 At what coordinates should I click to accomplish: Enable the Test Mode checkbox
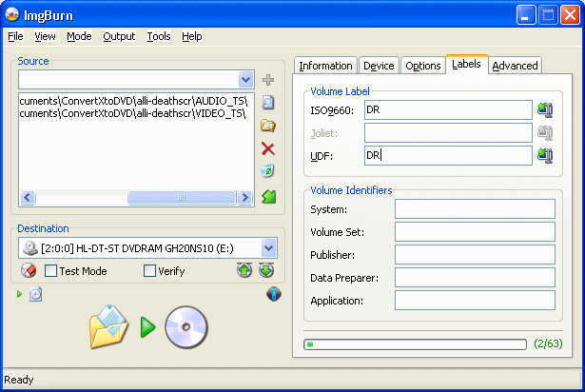[x=50, y=270]
